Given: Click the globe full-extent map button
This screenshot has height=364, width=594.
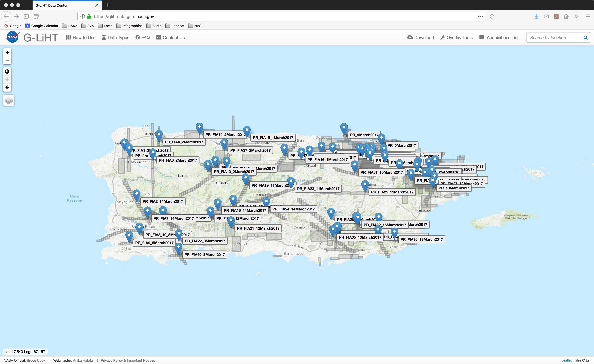Looking at the screenshot, I should 7,72.
